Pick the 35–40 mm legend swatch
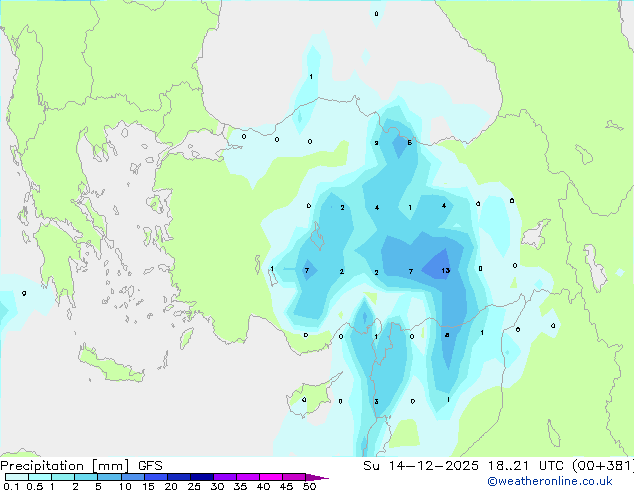Viewport: 634px width, 490px height. (247, 477)
